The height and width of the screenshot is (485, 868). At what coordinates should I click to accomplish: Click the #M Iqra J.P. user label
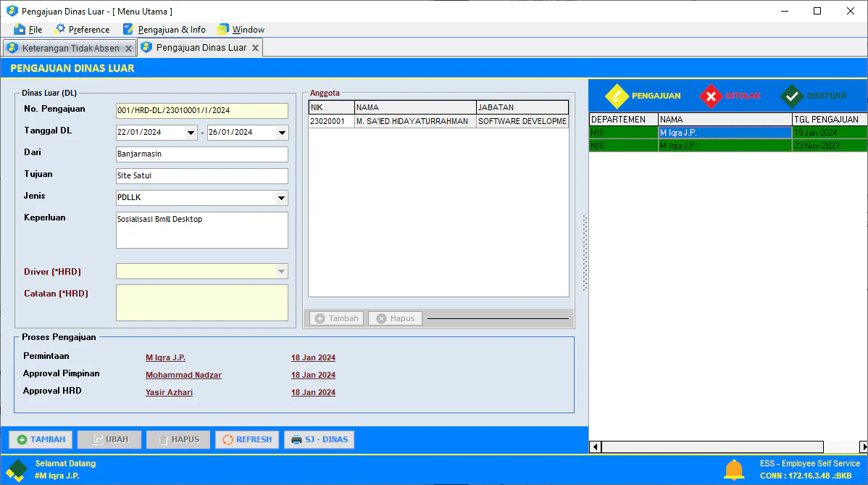(57, 476)
